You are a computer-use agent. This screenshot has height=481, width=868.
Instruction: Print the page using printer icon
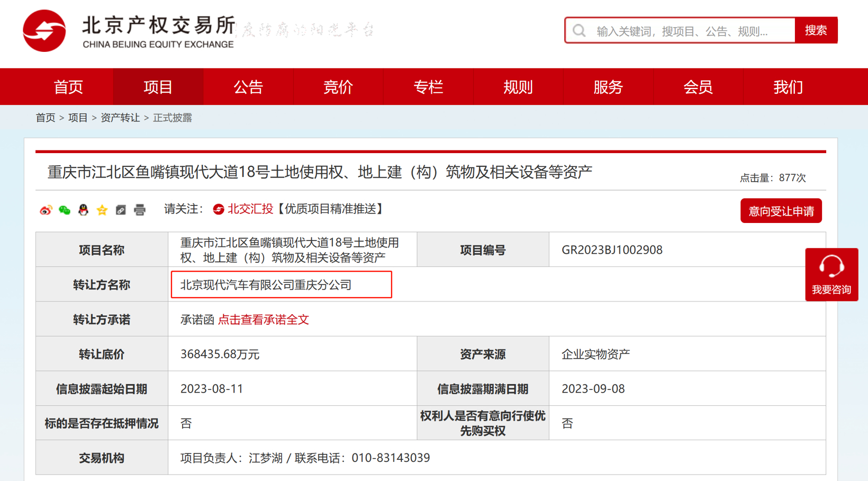pyautogui.click(x=140, y=210)
